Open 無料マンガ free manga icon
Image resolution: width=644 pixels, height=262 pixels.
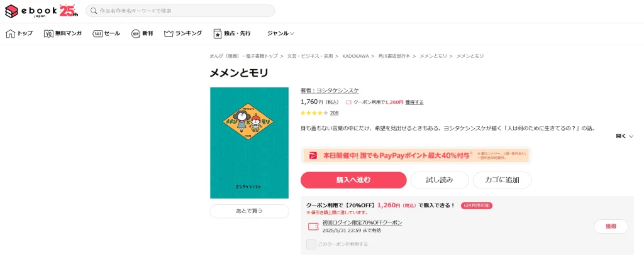click(x=49, y=34)
